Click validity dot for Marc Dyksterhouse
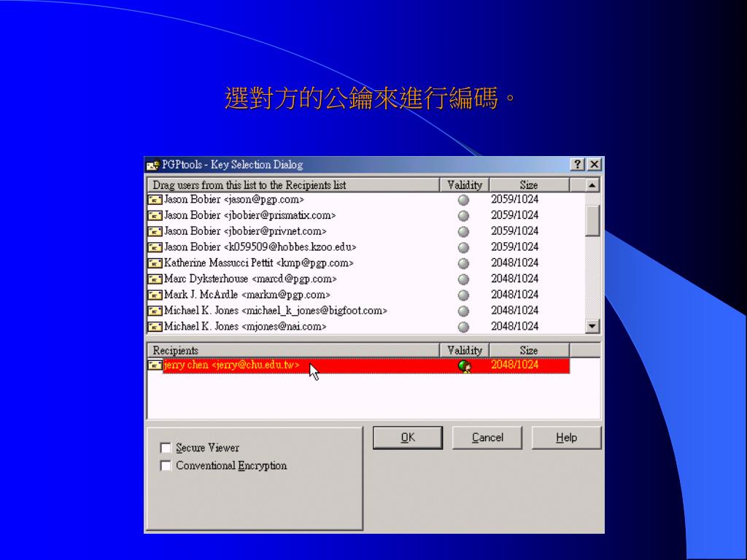The height and width of the screenshot is (560, 747). click(463, 279)
